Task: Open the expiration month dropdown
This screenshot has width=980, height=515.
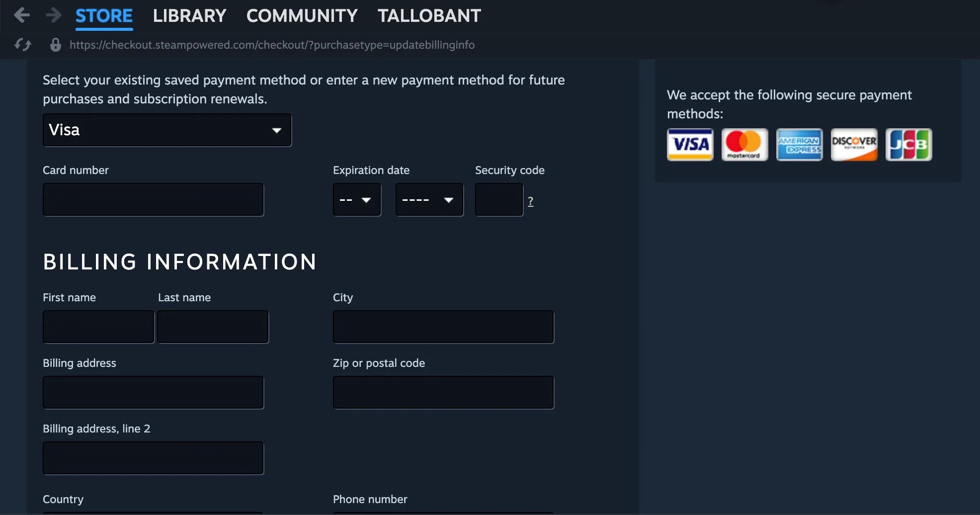Action: click(356, 199)
